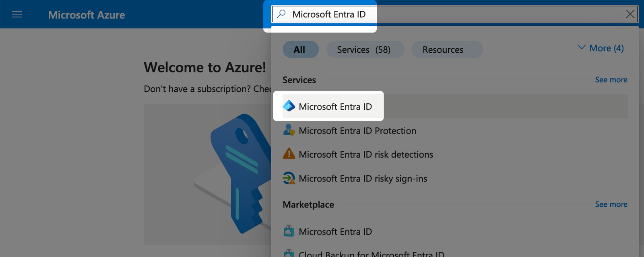Filter results by Services (58)
This screenshot has width=644, height=257.
(365, 49)
